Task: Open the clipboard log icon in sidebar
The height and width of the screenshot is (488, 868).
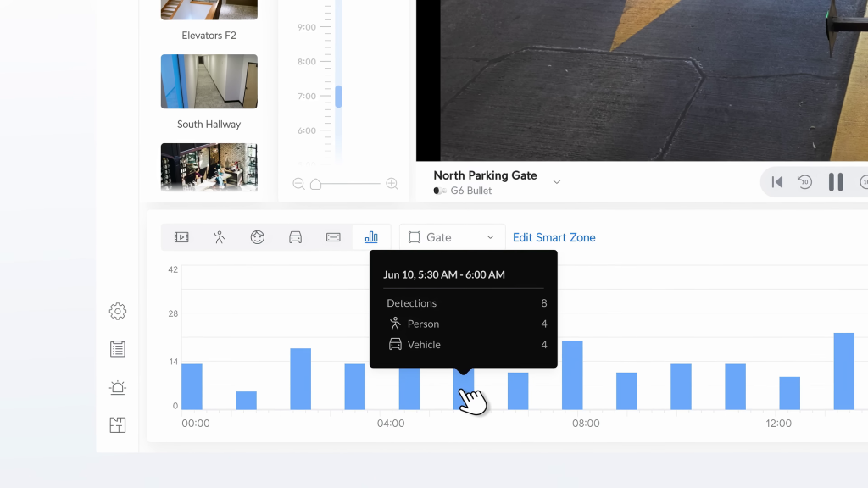Action: click(x=118, y=349)
